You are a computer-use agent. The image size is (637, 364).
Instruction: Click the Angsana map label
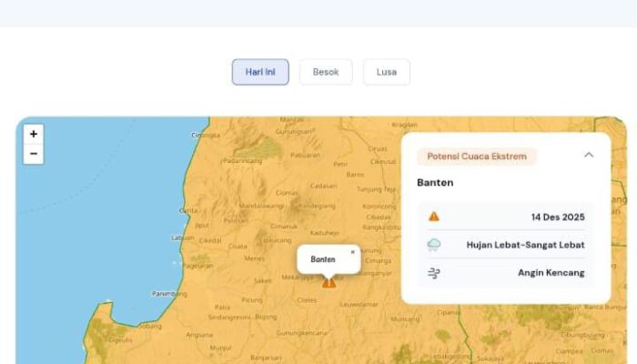click(199, 335)
